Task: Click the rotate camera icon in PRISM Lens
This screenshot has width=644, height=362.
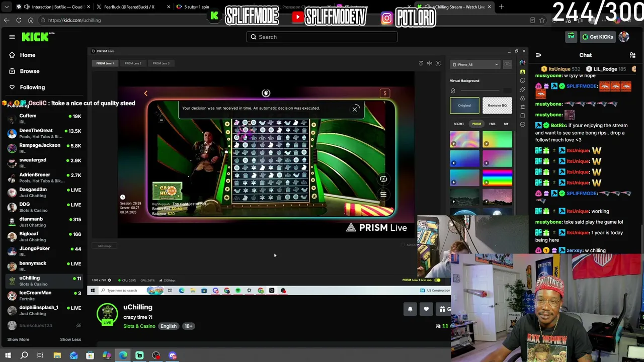Action: [x=421, y=63]
